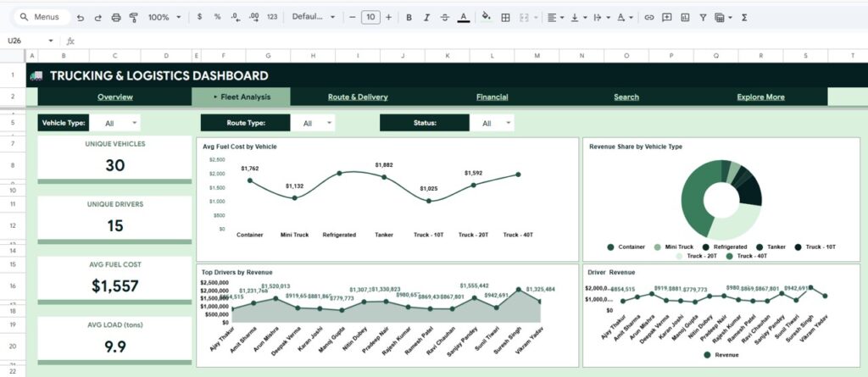Viewport: 868px width, 377px height.
Task: Click the font size field showing 10
Action: pos(370,17)
